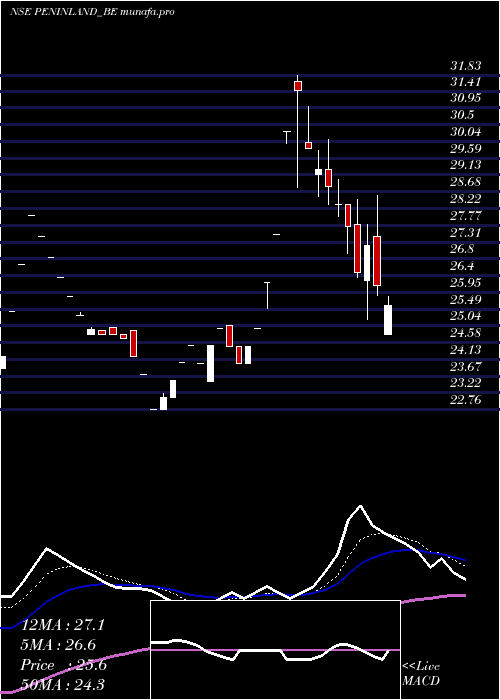Click the 22.76 price label
500x700 pixels.
466,400
